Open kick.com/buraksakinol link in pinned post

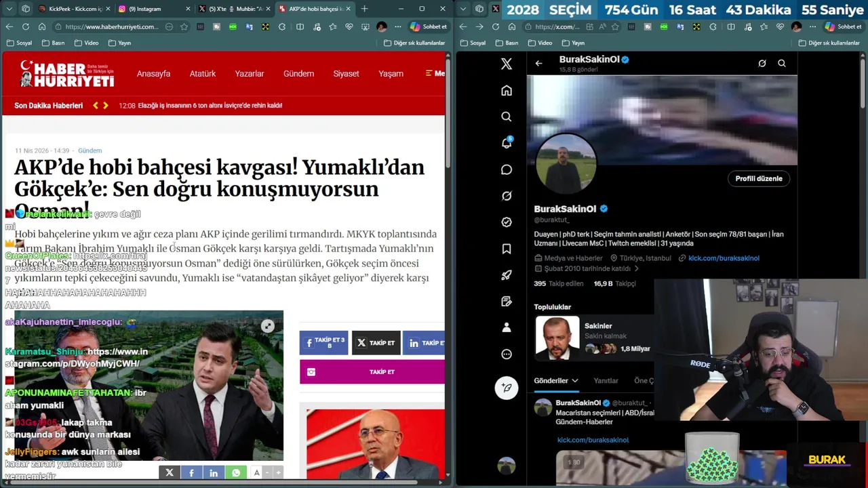pyautogui.click(x=593, y=440)
